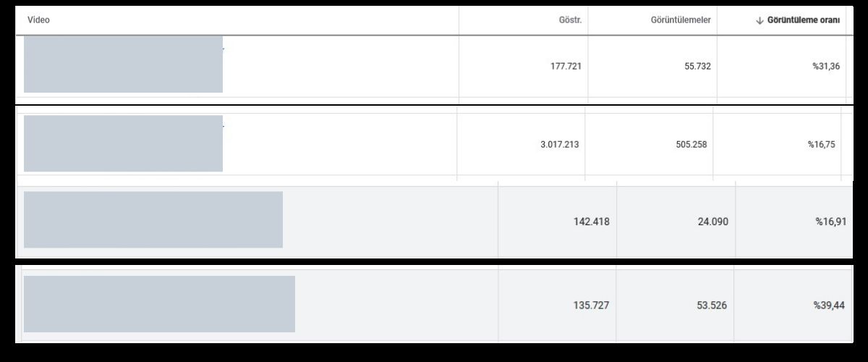Select the %16,75 view rate cell
The image size is (868, 362).
821,144
